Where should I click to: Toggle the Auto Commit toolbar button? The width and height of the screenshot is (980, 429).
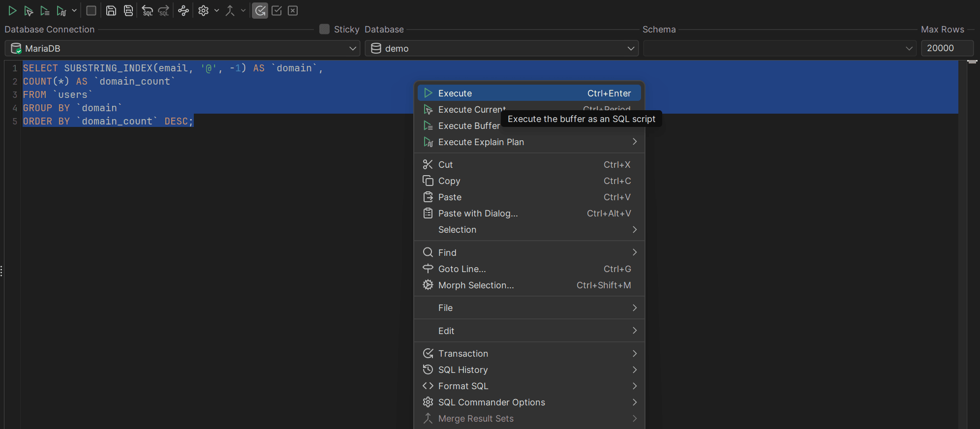pyautogui.click(x=260, y=10)
